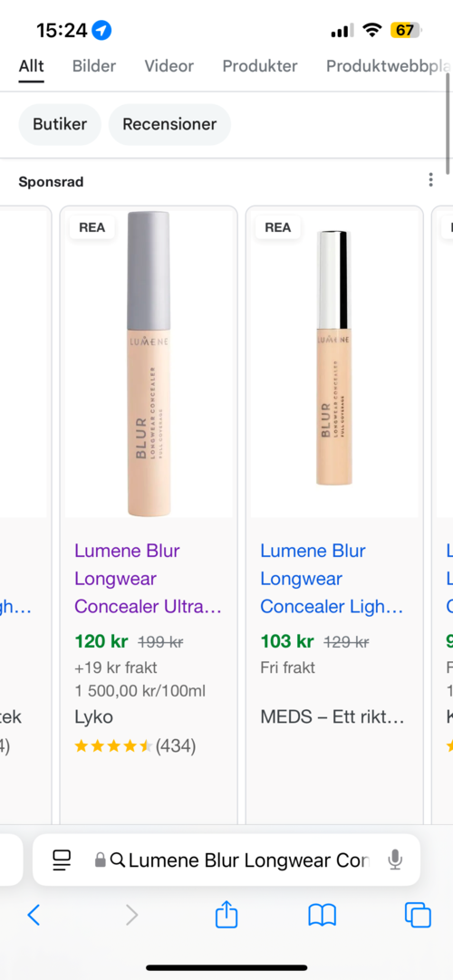Open three-dot menu next to Sponsrad
The width and height of the screenshot is (453, 980).
[430, 180]
